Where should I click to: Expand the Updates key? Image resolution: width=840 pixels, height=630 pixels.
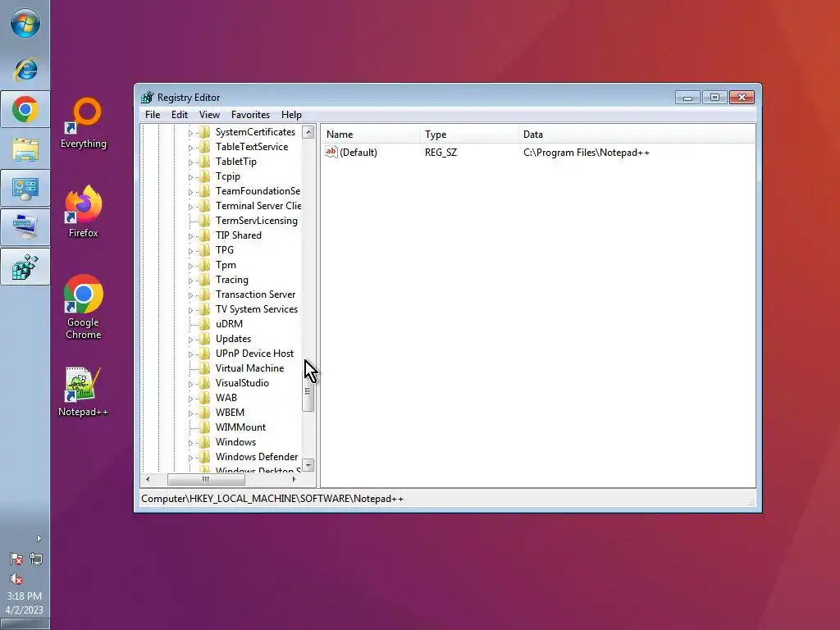[x=190, y=339]
